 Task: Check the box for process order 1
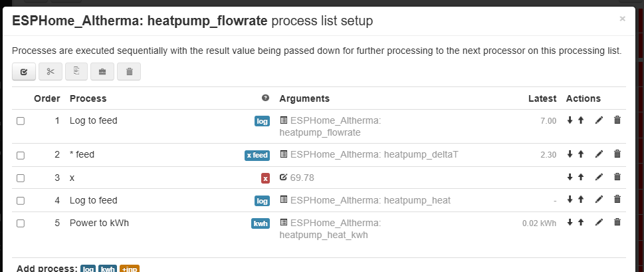point(21,121)
